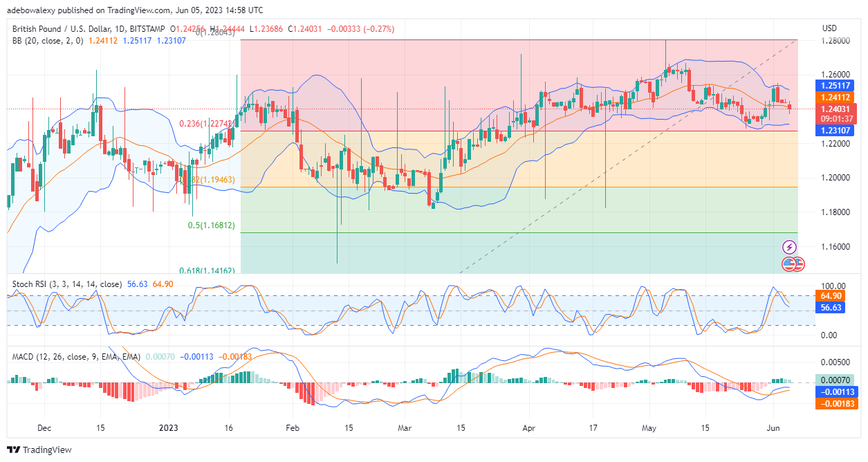868x462 pixels.
Task: Click the blue 1.23107 lower band price tag
Action: coord(836,129)
